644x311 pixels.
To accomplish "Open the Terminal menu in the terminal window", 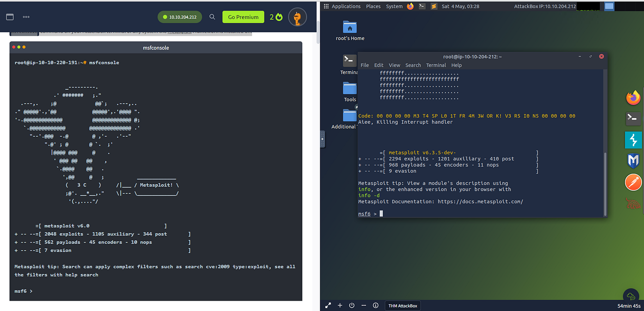I will tap(436, 65).
